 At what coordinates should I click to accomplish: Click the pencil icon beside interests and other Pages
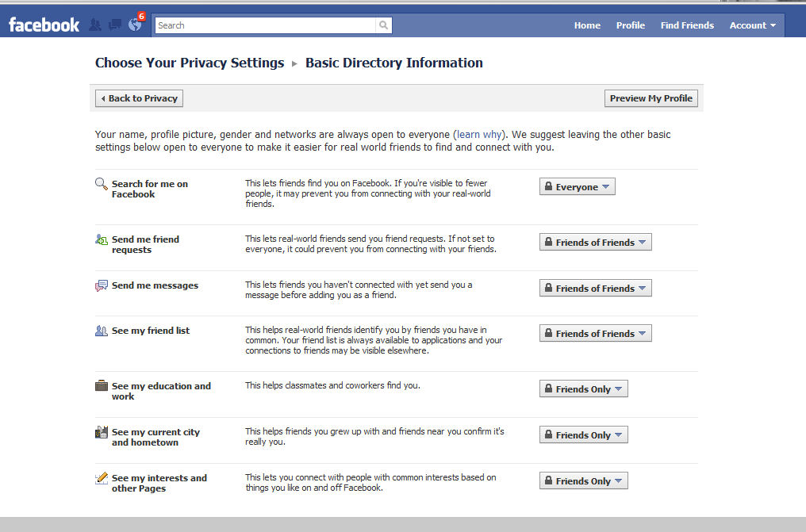(x=102, y=478)
